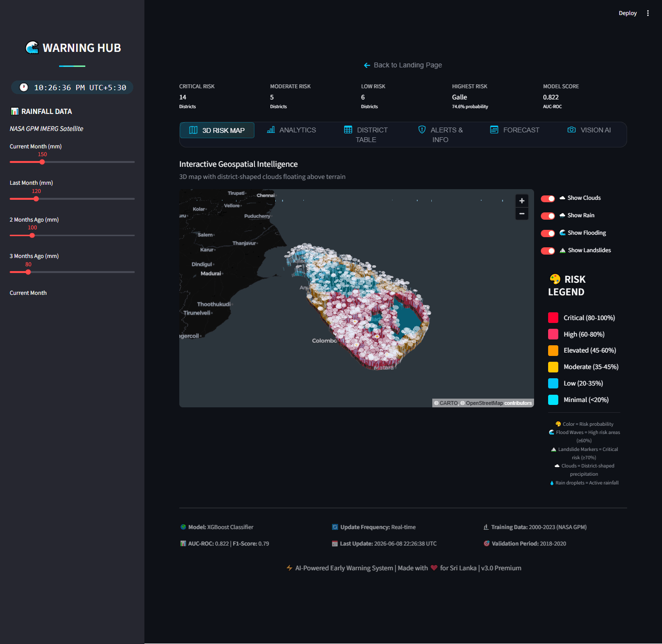Click the clock icon in the time display

tap(24, 87)
